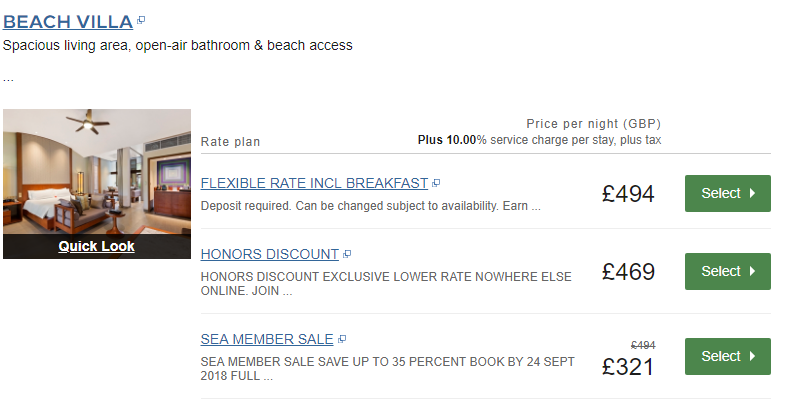This screenshot has width=801, height=417.
Task: Click the popup icon beside Beach Villa title
Action: pos(141,20)
